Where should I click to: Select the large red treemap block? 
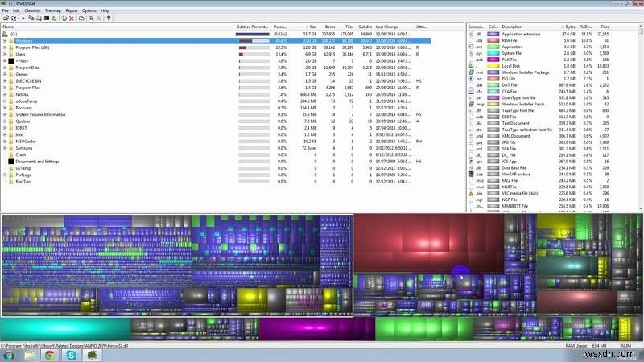coord(428,243)
